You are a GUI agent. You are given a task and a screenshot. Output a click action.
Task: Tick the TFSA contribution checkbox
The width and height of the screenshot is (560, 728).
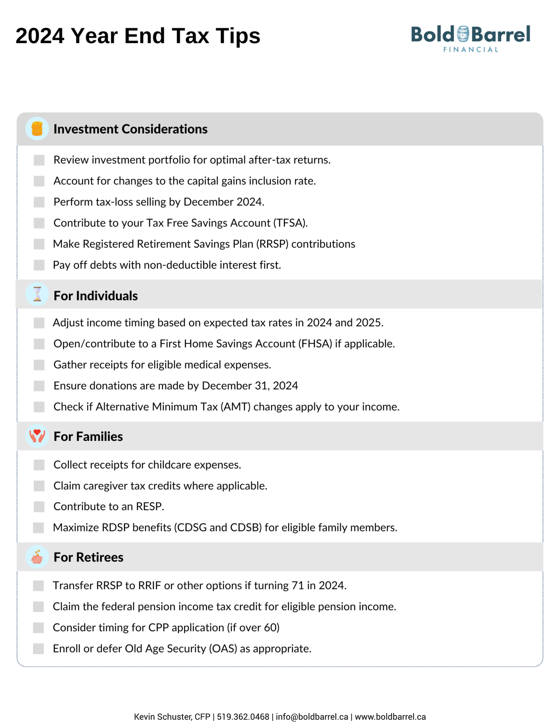point(39,223)
